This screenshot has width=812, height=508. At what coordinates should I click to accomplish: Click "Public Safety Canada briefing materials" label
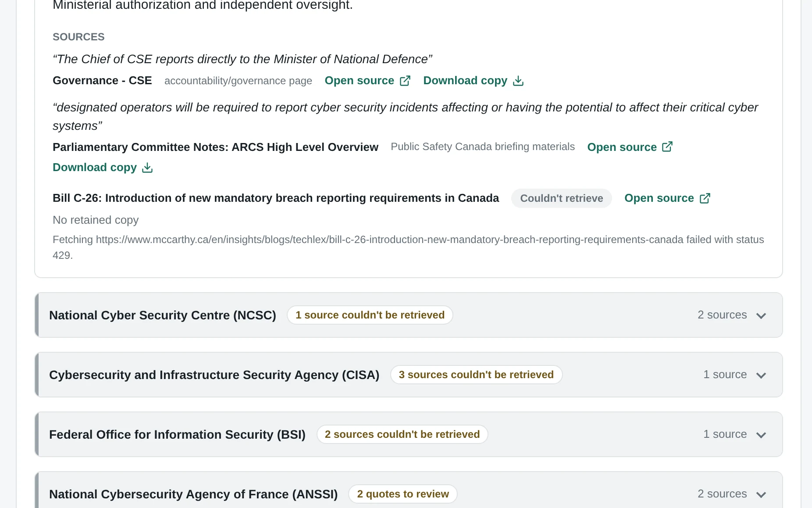click(483, 147)
